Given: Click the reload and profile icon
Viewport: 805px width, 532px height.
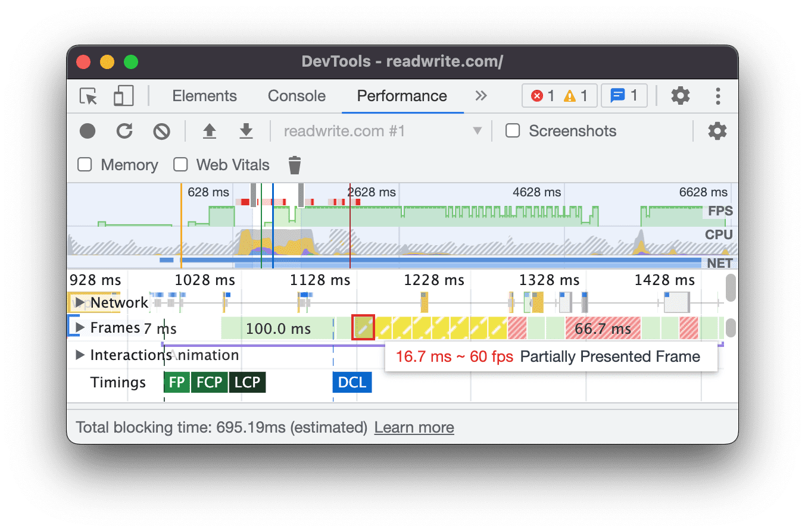Looking at the screenshot, I should pos(124,131).
